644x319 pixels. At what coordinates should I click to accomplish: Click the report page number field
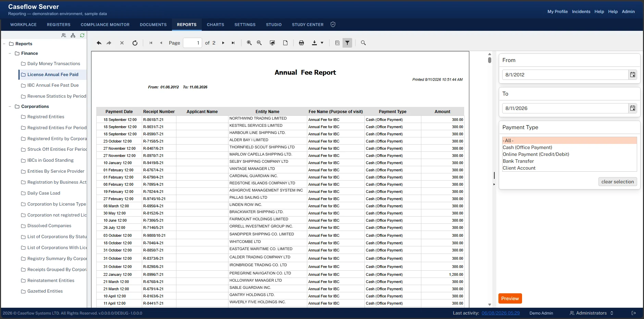[x=193, y=43]
